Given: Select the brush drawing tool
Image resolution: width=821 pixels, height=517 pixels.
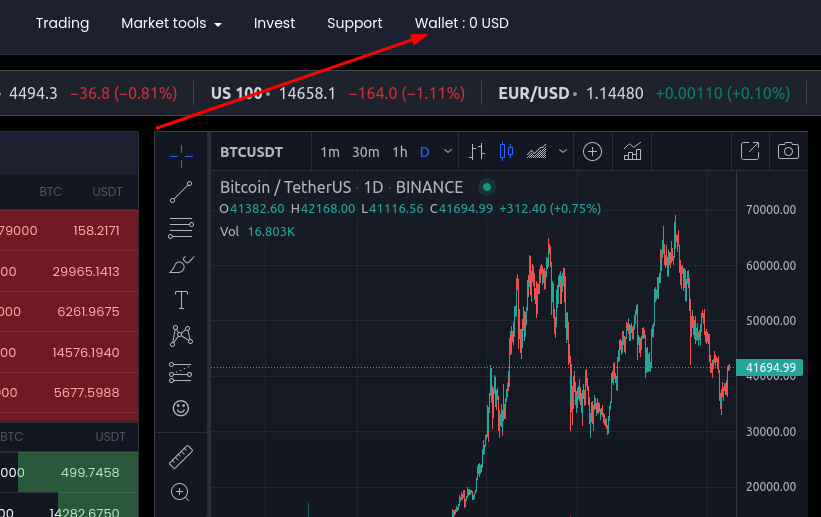Looking at the screenshot, I should pyautogui.click(x=181, y=264).
